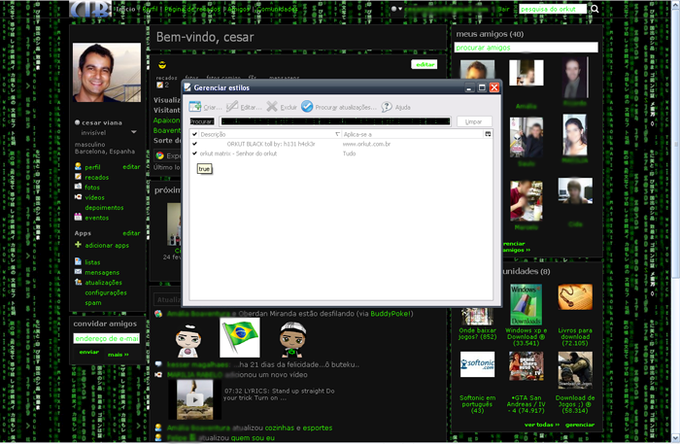Click the enabled checkmark column header
Viewport: 680px width, 444px height.
(x=195, y=134)
